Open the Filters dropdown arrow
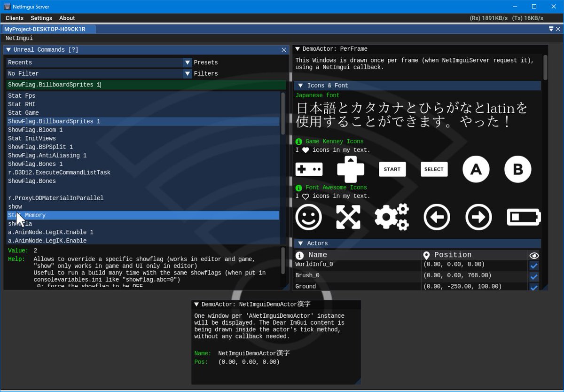Viewport: 564px width, 392px height. [x=188, y=74]
